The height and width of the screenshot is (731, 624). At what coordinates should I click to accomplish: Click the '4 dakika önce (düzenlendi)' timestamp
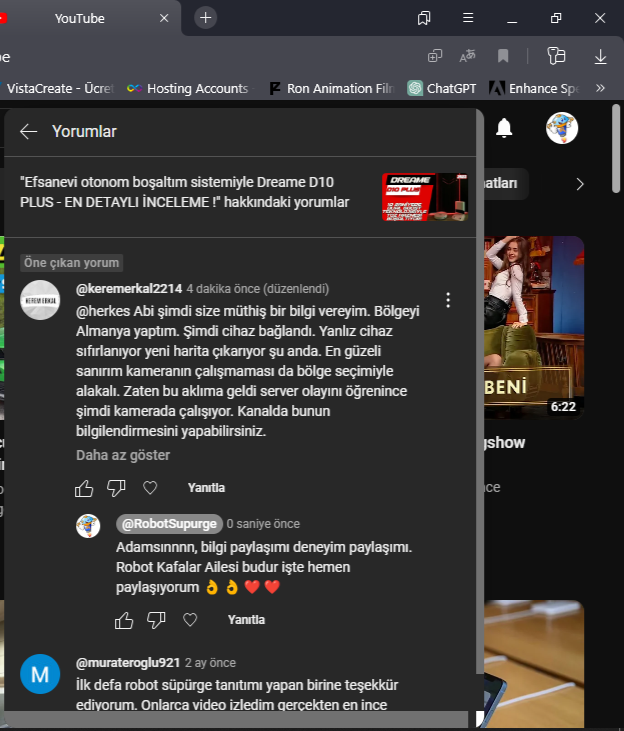[258, 289]
